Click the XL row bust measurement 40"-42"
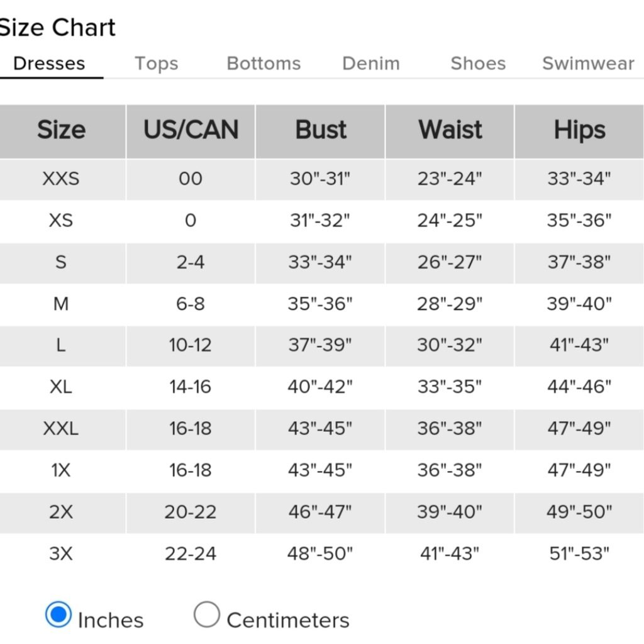This screenshot has height=644, width=644. [x=320, y=387]
